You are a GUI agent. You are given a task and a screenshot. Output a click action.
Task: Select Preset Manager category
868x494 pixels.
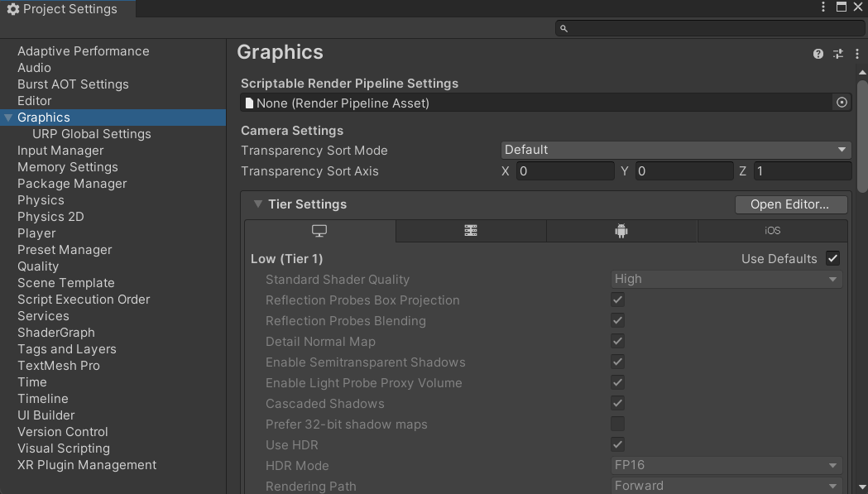point(65,250)
